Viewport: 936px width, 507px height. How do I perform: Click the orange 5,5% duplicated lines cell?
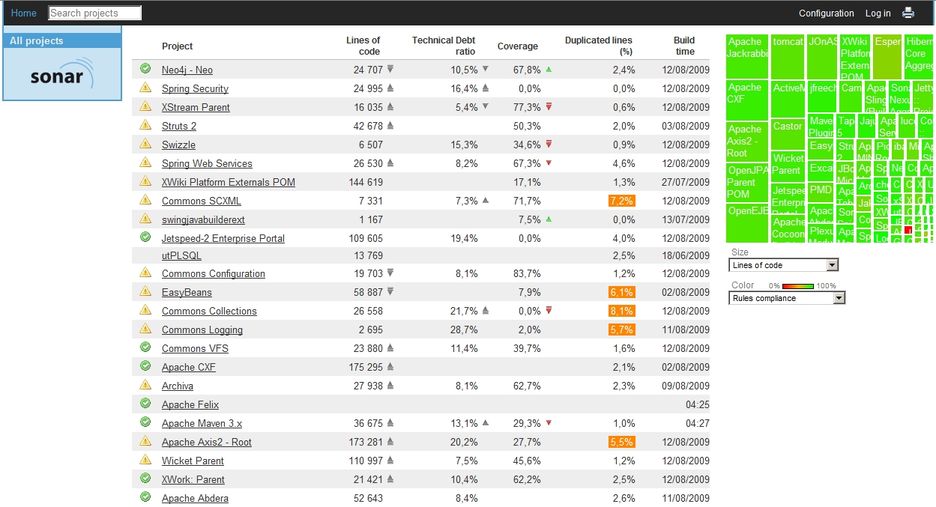point(621,442)
